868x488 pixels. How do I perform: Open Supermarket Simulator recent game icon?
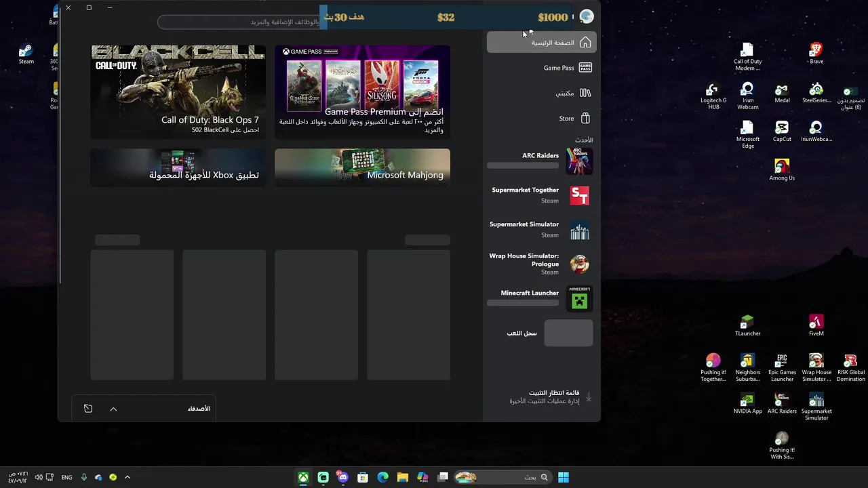(x=579, y=230)
